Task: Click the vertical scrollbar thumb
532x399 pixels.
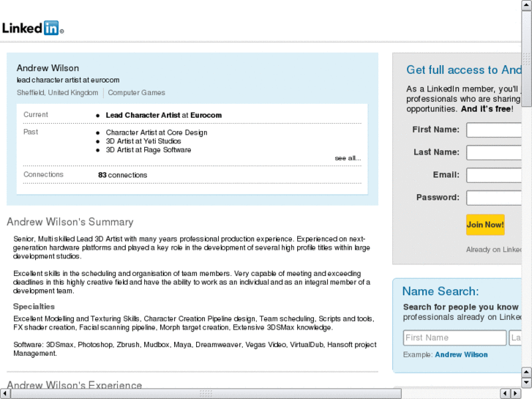Action: 526,59
